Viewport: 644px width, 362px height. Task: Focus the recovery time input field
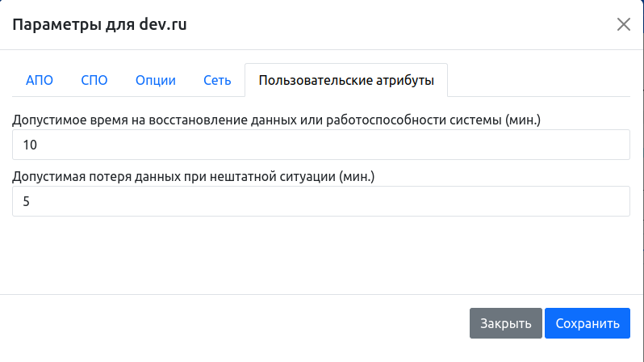click(321, 145)
